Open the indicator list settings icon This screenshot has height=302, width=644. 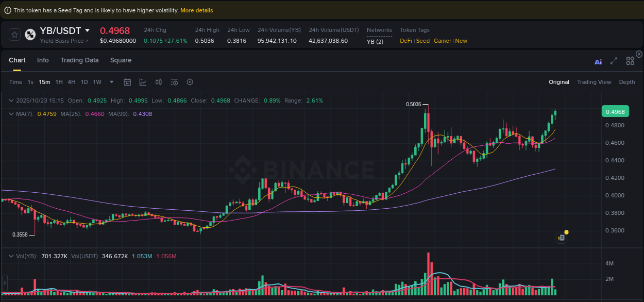(174, 82)
